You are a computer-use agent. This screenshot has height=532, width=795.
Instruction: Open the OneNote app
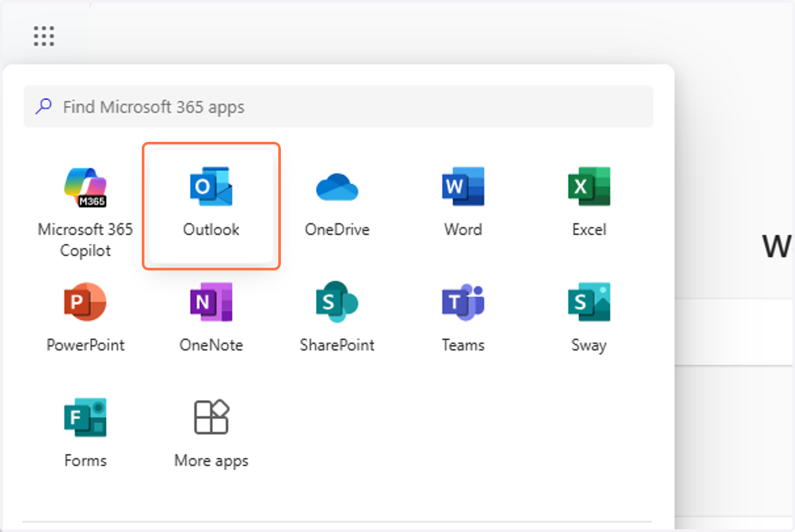[211, 317]
